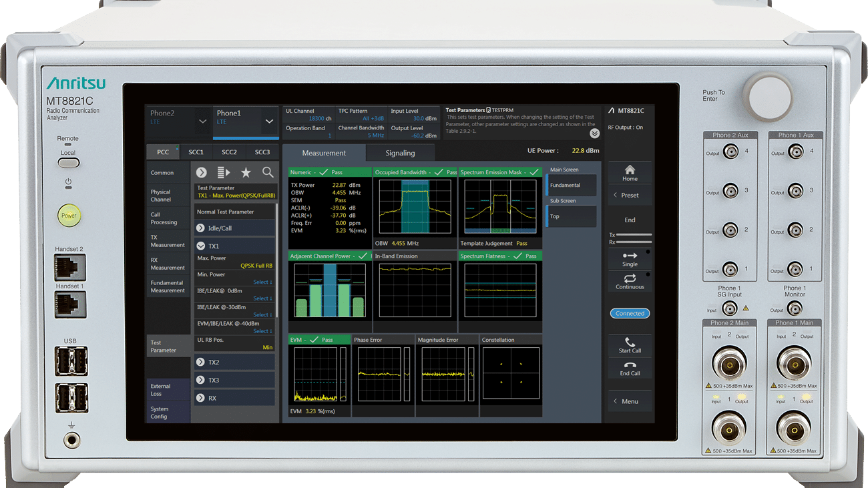868x488 pixels.
Task: Open parameter search magnifier icon
Action: click(x=268, y=172)
